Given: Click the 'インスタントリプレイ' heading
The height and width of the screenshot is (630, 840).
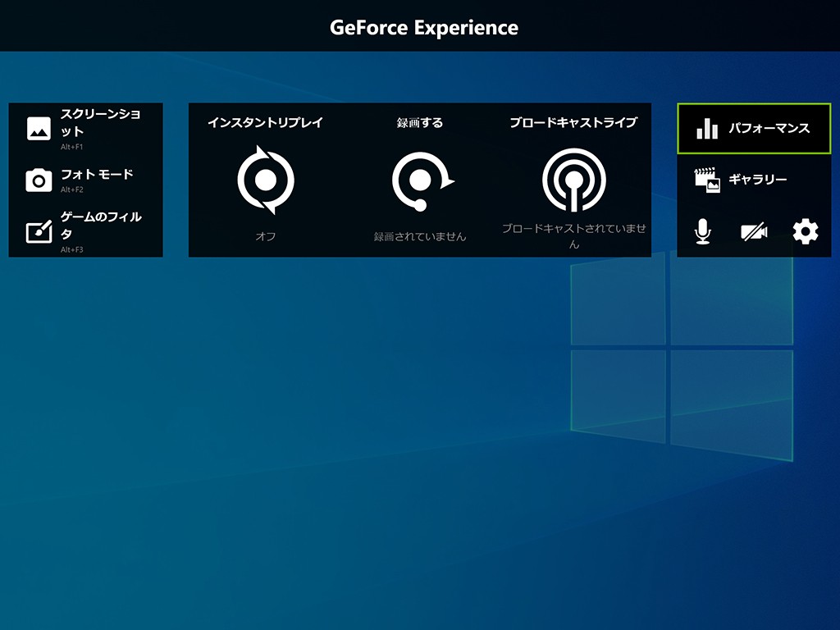Looking at the screenshot, I should (x=265, y=123).
